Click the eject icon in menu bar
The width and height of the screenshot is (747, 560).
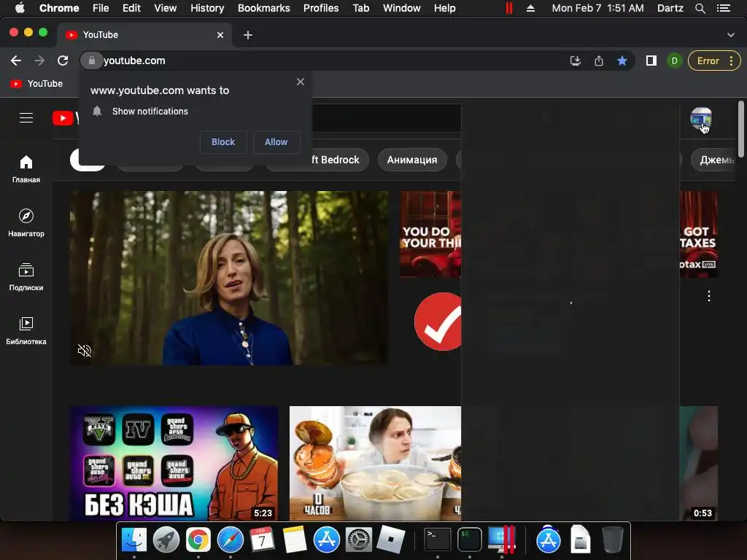click(530, 8)
